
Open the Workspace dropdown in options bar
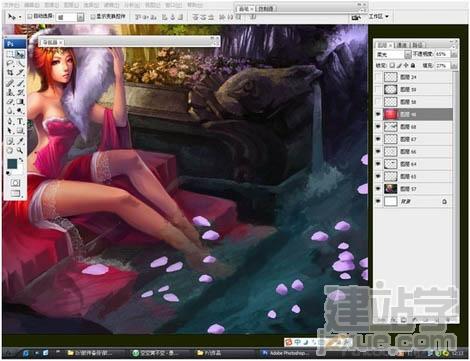click(x=378, y=16)
